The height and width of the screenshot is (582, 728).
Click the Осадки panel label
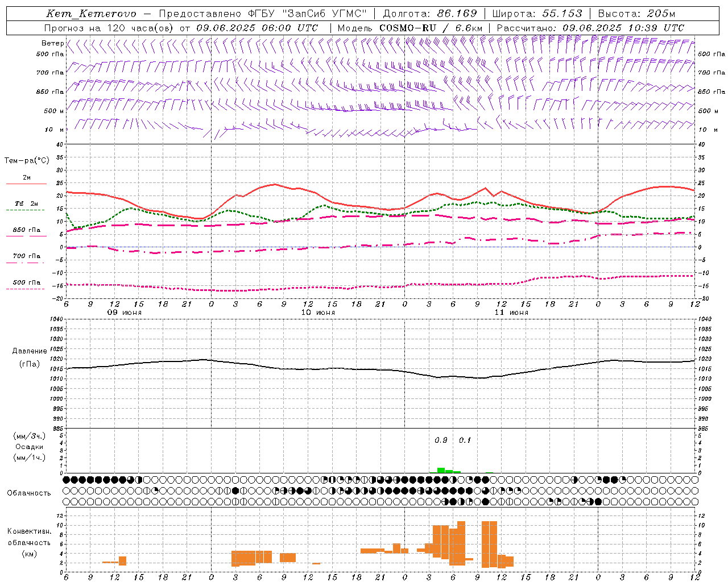coord(30,447)
